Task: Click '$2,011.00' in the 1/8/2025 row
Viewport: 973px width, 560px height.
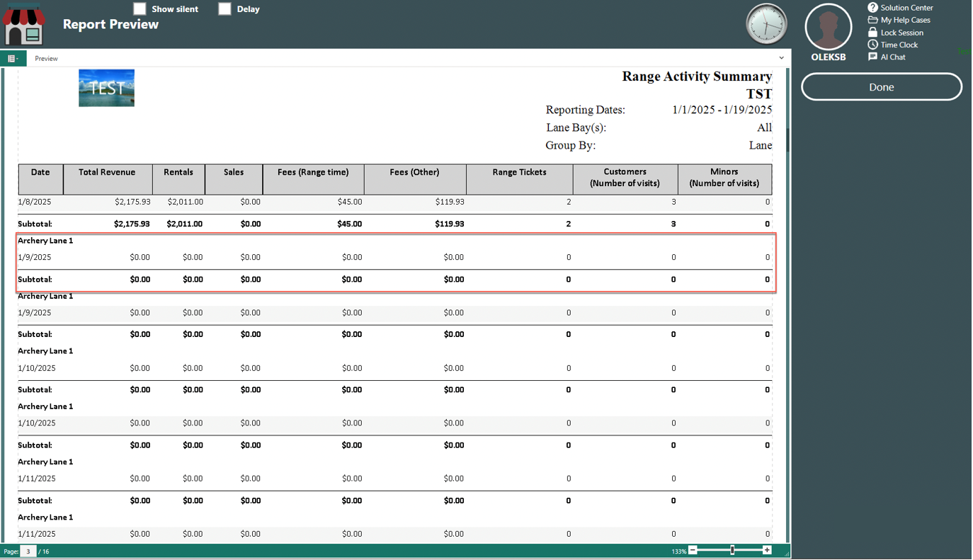Action: click(x=186, y=202)
